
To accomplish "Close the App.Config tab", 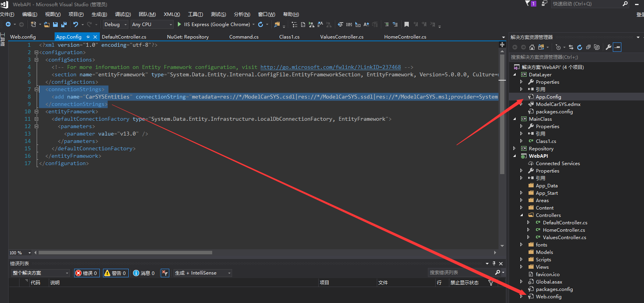I will [x=95, y=37].
